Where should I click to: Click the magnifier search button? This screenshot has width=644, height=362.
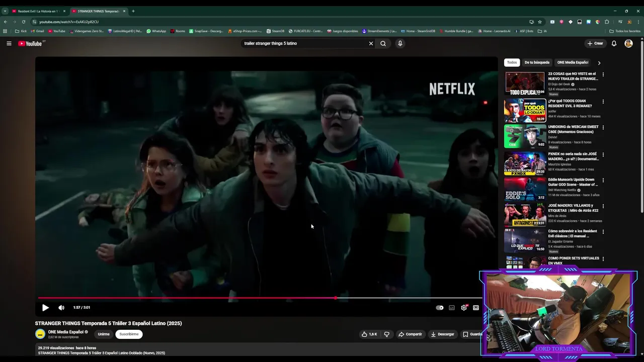[x=383, y=43]
